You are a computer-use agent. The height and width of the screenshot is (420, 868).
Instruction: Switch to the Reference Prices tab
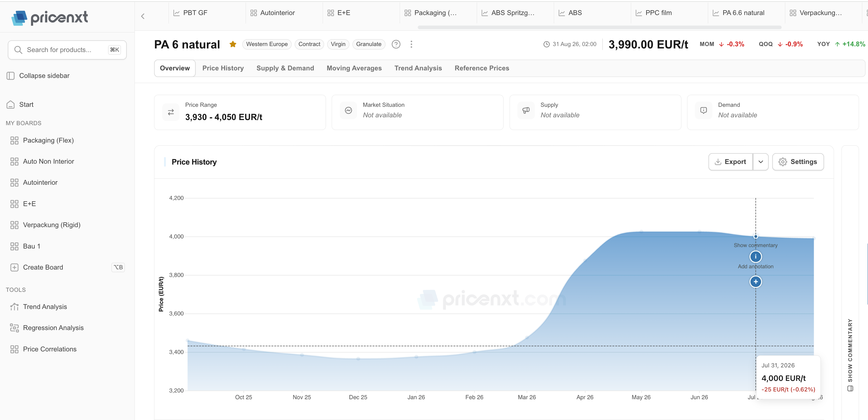(482, 68)
